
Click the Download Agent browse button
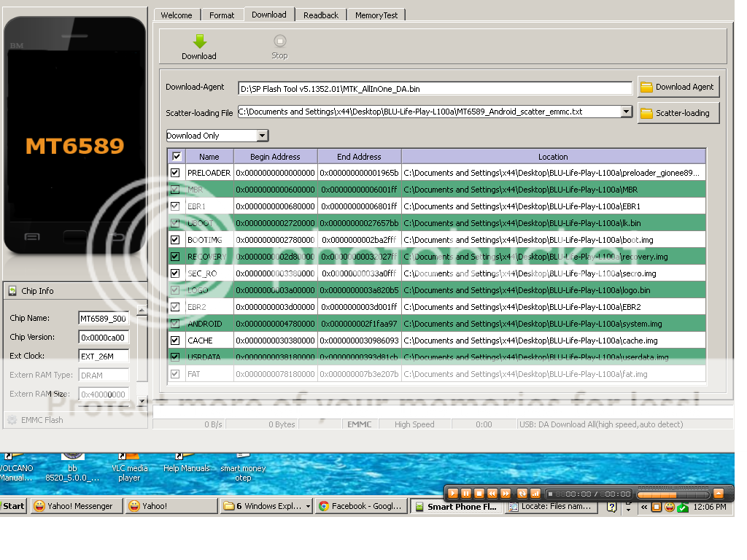tap(678, 87)
